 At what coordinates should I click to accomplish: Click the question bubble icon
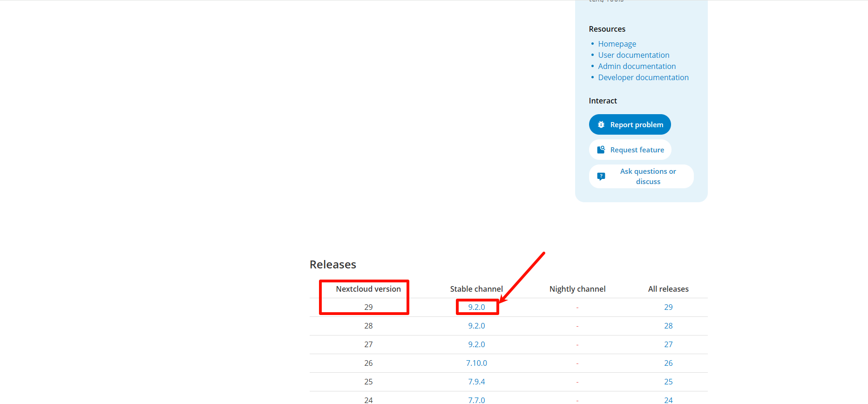[x=601, y=177]
